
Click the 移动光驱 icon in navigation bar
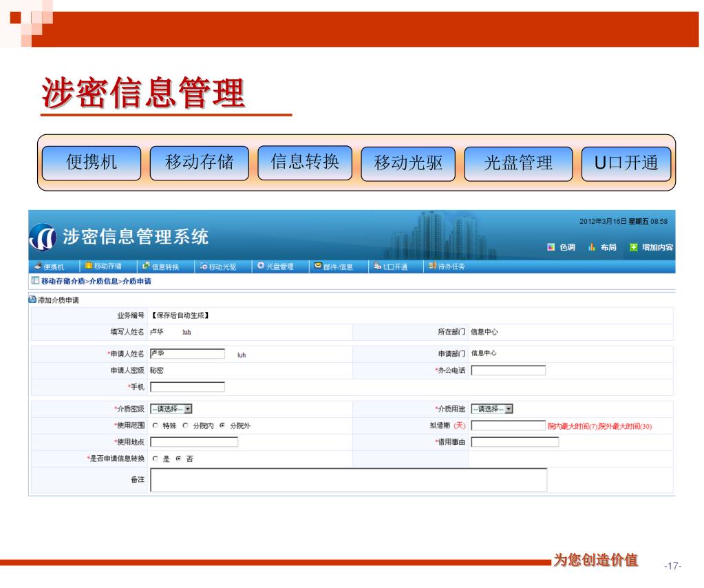point(204,266)
